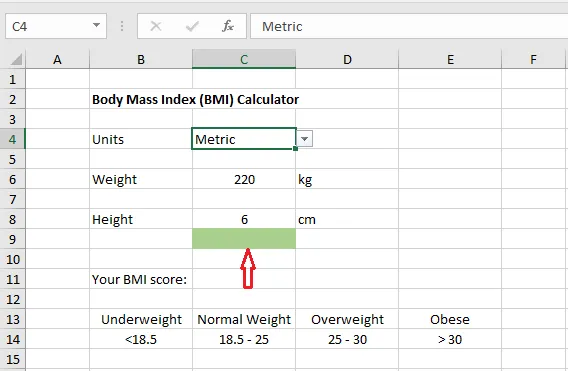
Task: Select row 10 header
Action: click(x=13, y=259)
